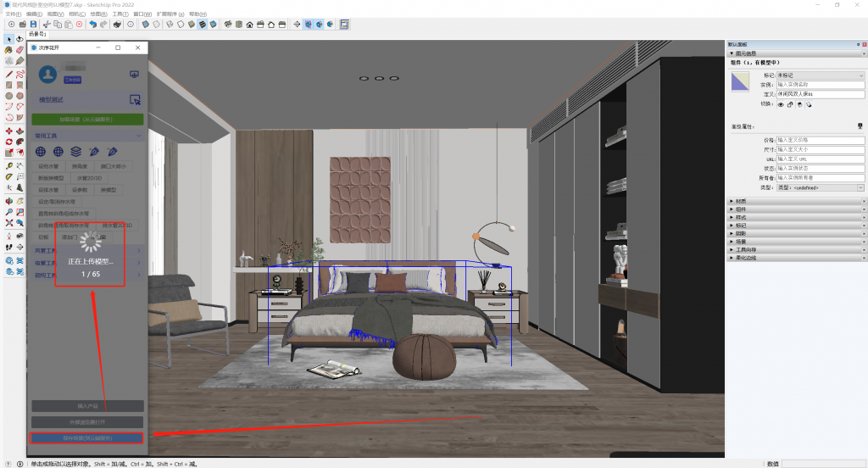Click the Cut scissors icon
The height and width of the screenshot is (468, 868).
click(47, 25)
